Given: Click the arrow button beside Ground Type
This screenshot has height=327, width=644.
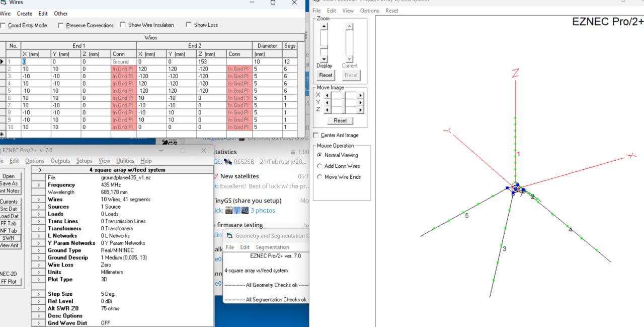Looking at the screenshot, I should 38,250.
